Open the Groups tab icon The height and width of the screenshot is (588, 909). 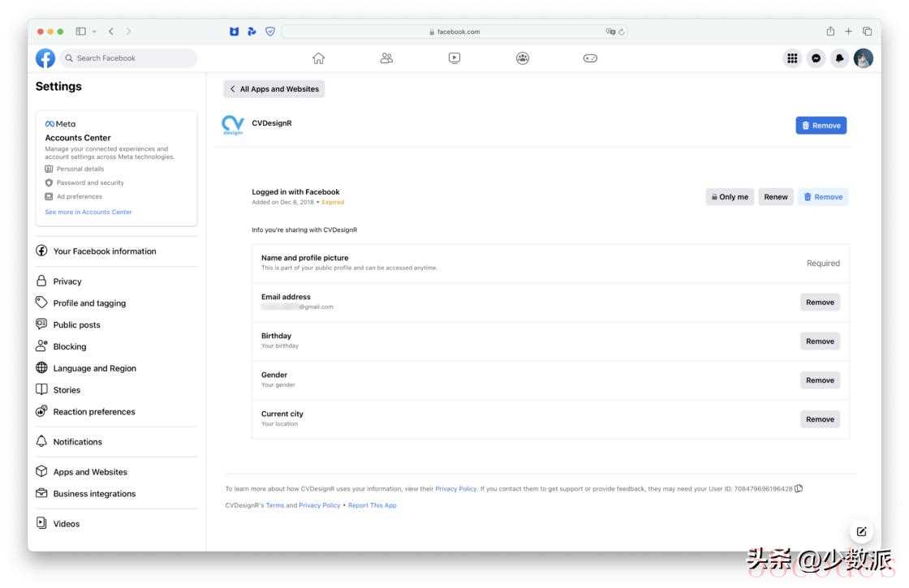[x=523, y=58]
